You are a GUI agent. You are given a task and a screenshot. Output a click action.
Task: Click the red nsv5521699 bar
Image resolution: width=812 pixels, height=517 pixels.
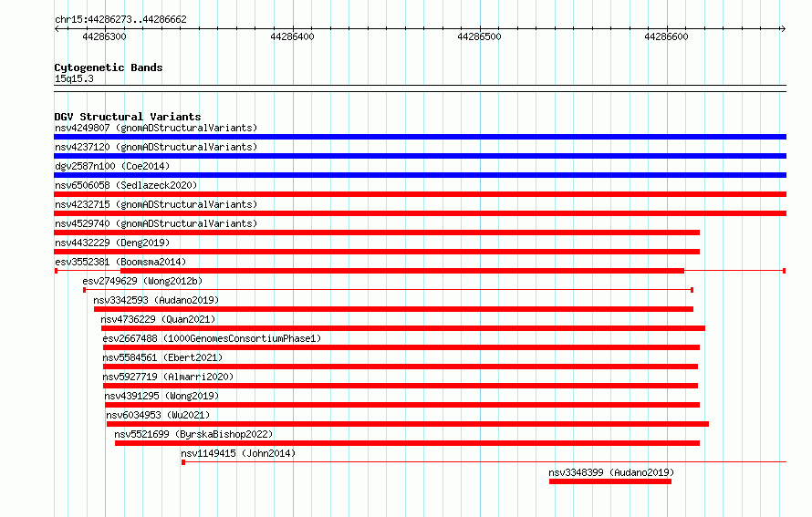[408, 443]
